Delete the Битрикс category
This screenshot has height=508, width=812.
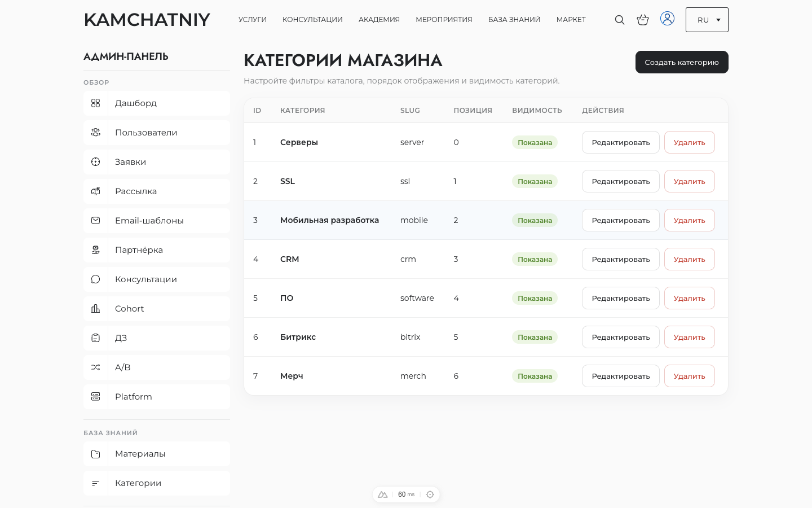click(x=690, y=337)
